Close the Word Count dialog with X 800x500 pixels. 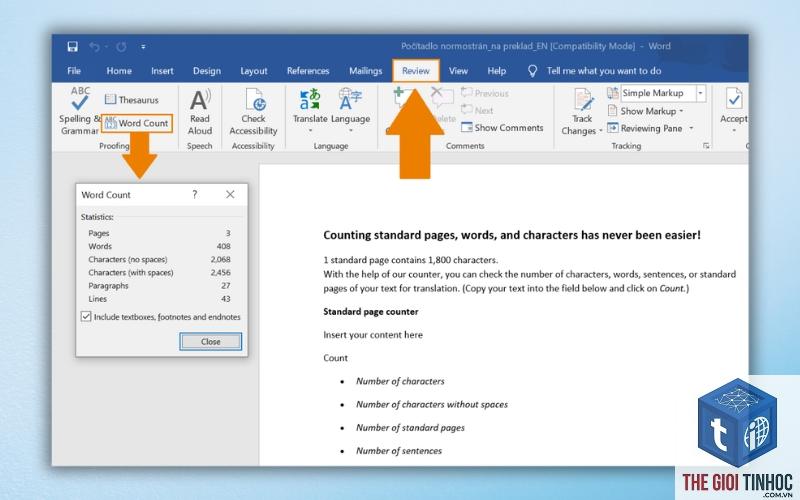pos(230,194)
